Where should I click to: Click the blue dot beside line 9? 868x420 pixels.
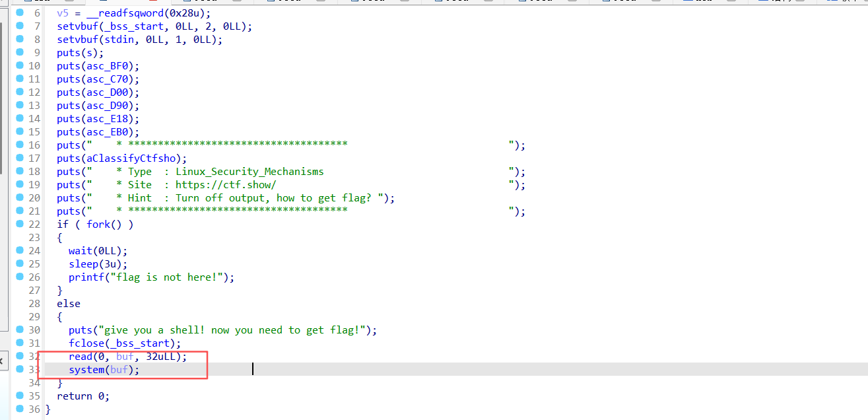click(20, 52)
